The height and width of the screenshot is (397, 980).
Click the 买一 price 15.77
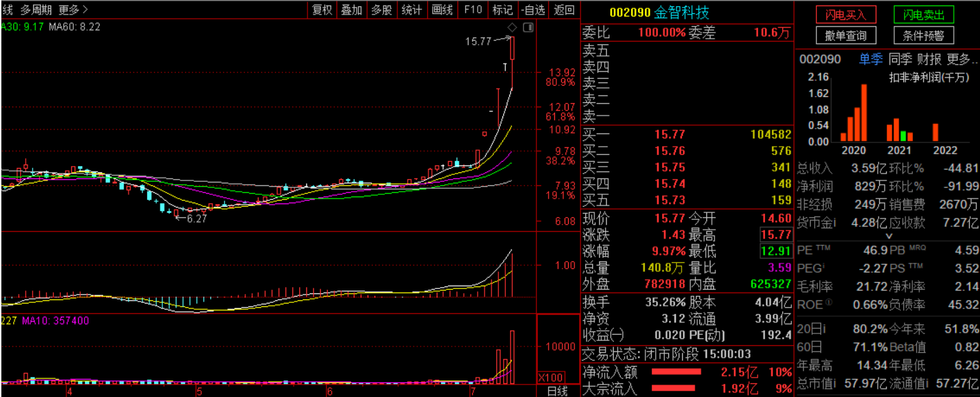pos(670,134)
